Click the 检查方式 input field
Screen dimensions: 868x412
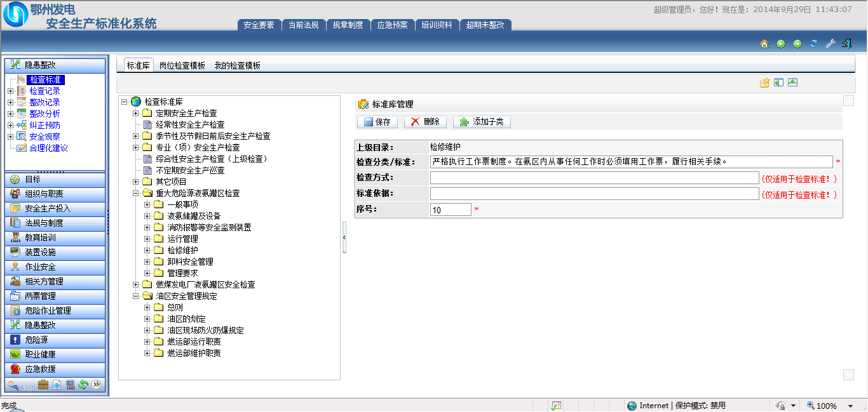[594, 178]
